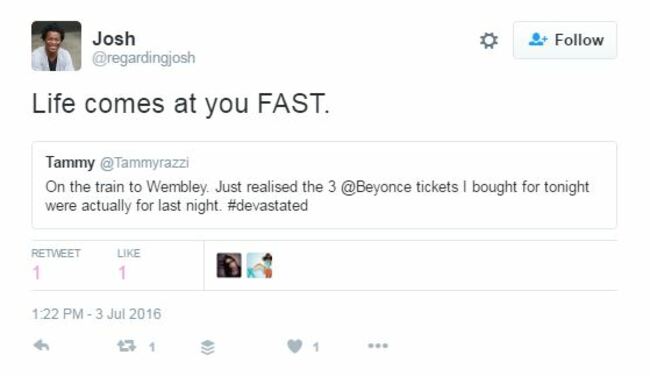Open the #devastated hashtag
The width and height of the screenshot is (650, 376).
[268, 206]
